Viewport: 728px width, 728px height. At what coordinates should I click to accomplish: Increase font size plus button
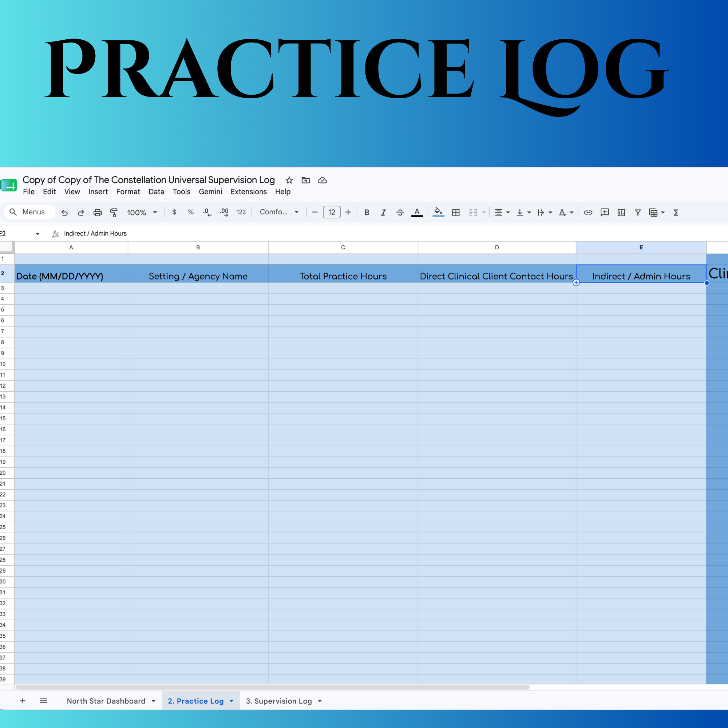pos(348,212)
